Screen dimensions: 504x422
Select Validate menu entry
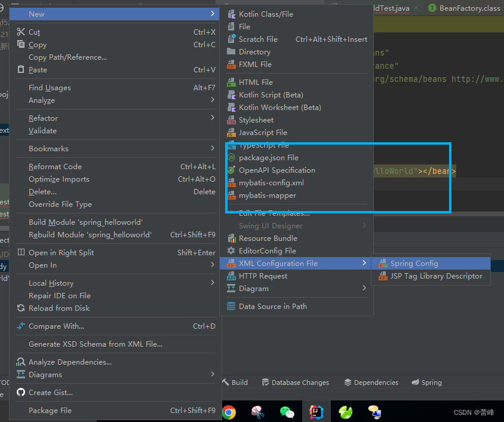click(x=115, y=130)
